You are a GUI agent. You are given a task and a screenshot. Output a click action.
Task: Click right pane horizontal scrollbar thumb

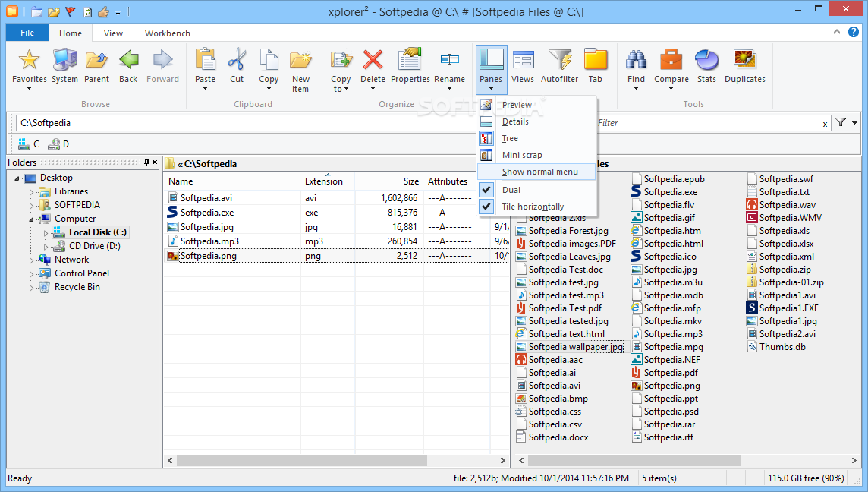click(634, 460)
